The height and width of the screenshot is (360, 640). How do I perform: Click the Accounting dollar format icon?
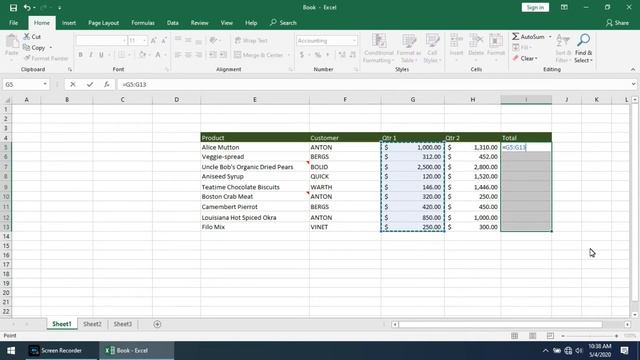302,55
